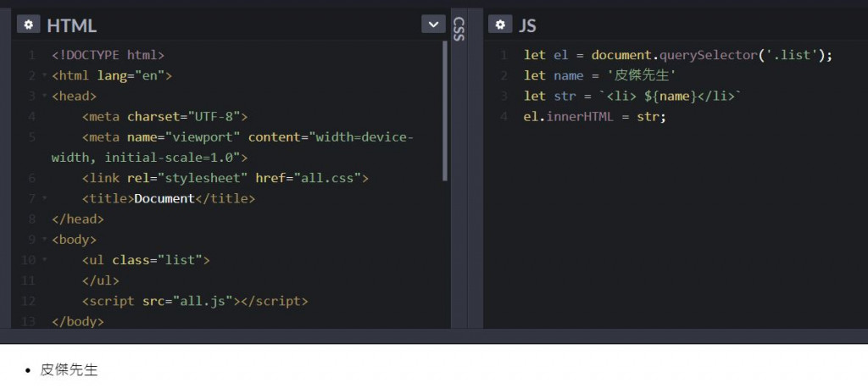Click the querySelector('.list') JS line
The image size is (868, 388).
(678, 55)
